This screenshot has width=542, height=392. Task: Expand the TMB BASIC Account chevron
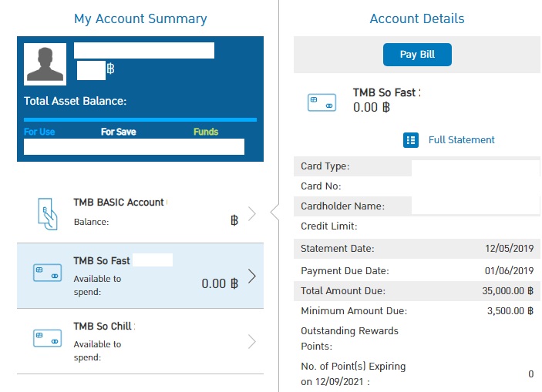(252, 214)
